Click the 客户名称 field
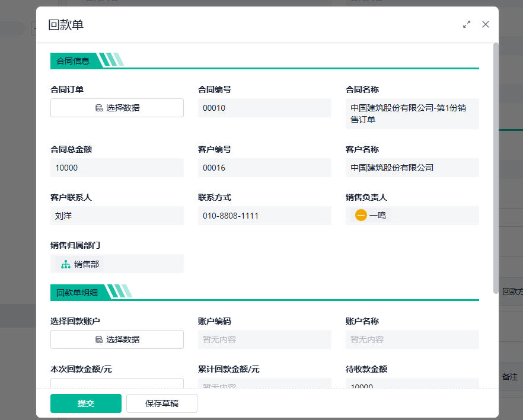The image size is (523, 420). pyautogui.click(x=412, y=168)
